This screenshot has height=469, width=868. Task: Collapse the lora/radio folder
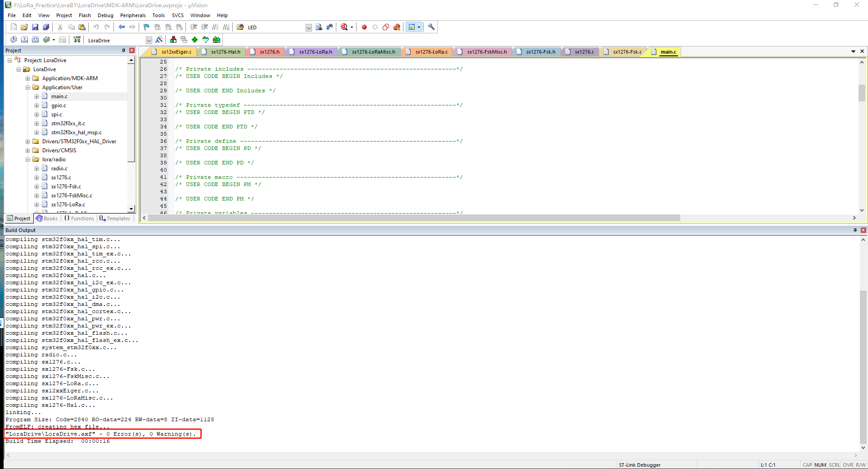point(27,159)
